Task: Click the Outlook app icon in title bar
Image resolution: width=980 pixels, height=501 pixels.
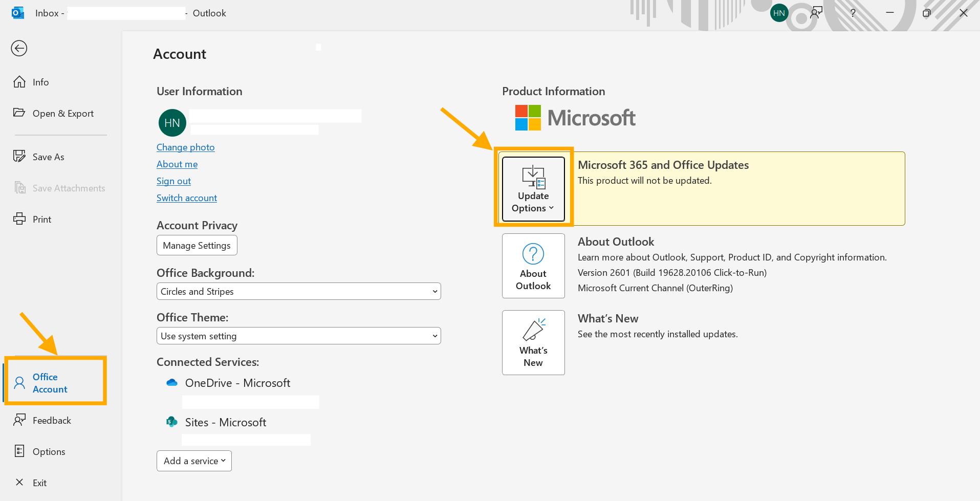Action: click(x=18, y=13)
